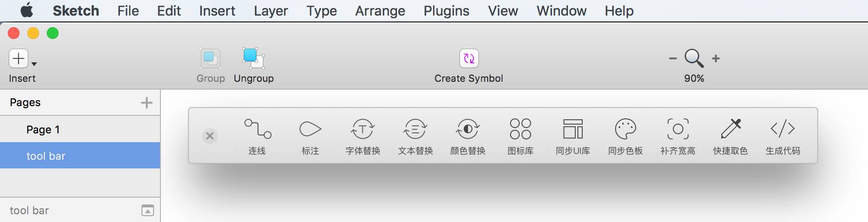Select the 连线 connector line tool
Screen dimensions: 868x222
tap(257, 129)
